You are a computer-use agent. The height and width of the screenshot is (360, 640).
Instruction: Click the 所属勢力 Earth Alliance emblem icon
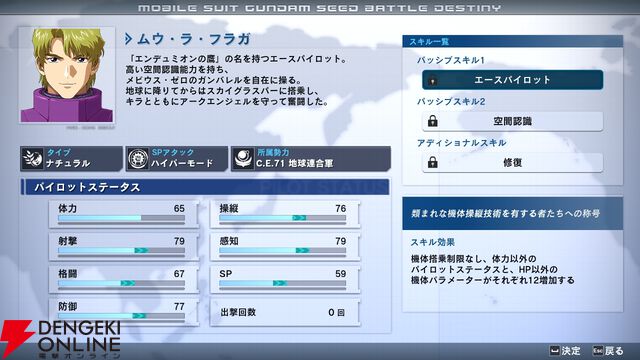(243, 158)
